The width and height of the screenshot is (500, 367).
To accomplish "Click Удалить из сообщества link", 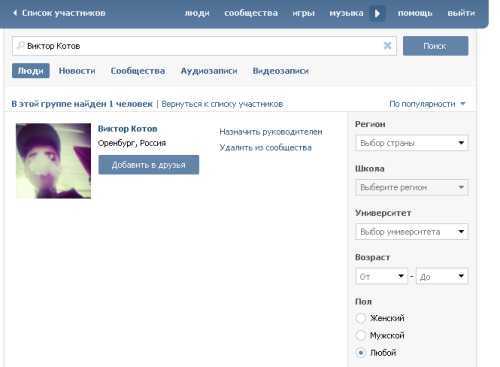I will click(x=265, y=148).
